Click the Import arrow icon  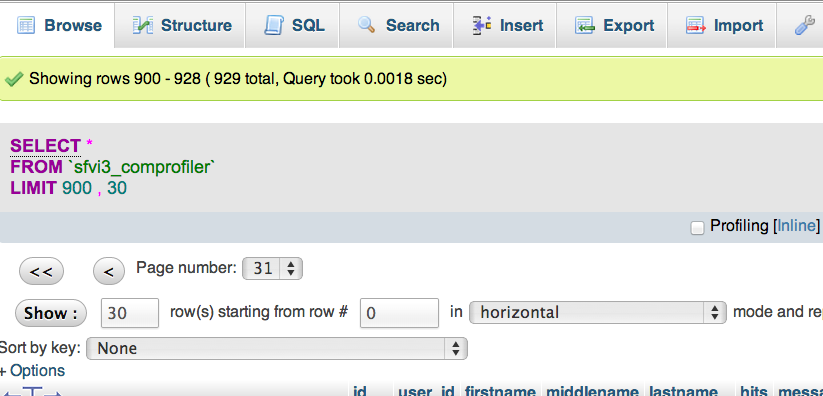point(695,25)
